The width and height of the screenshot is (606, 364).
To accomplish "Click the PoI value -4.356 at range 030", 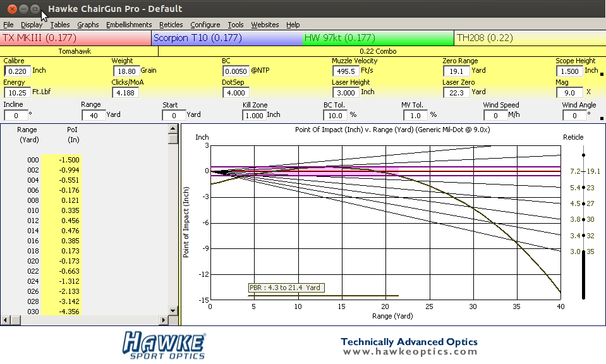I will [69, 312].
